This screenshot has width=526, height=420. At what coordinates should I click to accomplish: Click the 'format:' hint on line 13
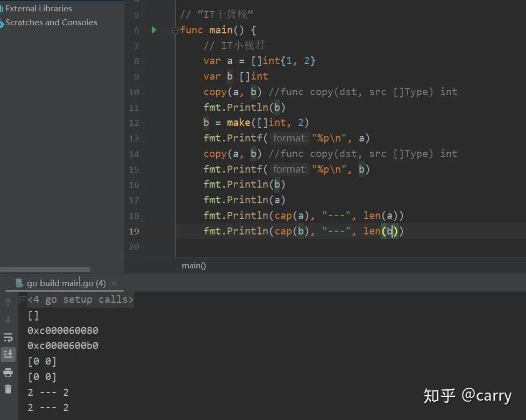coord(290,138)
